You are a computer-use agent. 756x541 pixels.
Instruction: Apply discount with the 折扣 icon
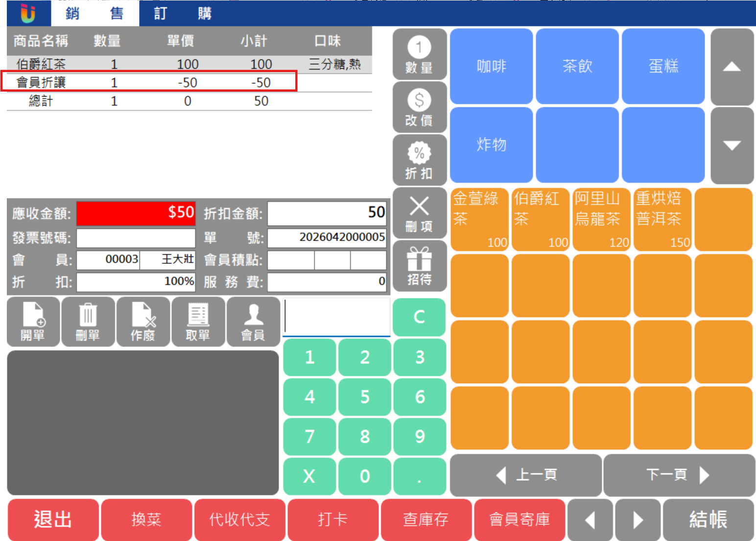coord(419,160)
